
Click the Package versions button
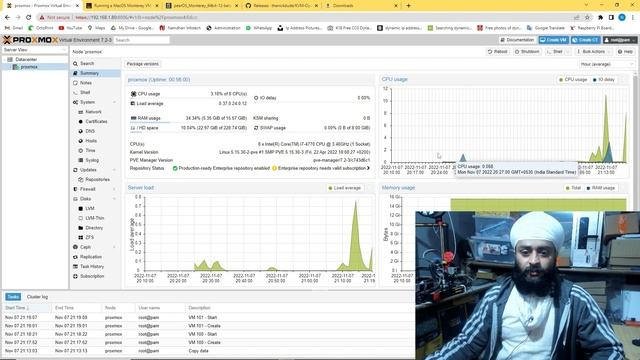(142, 64)
